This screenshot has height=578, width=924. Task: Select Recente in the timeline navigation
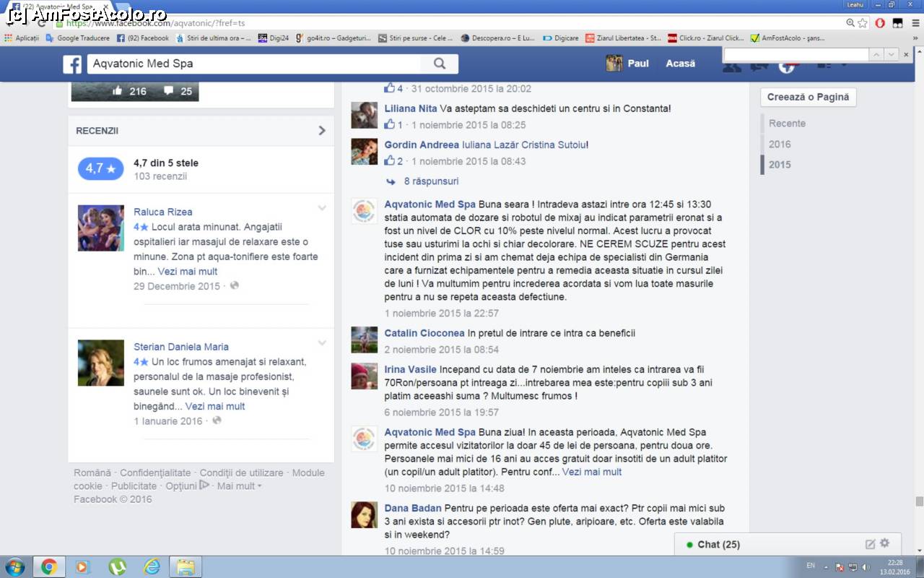pos(787,124)
